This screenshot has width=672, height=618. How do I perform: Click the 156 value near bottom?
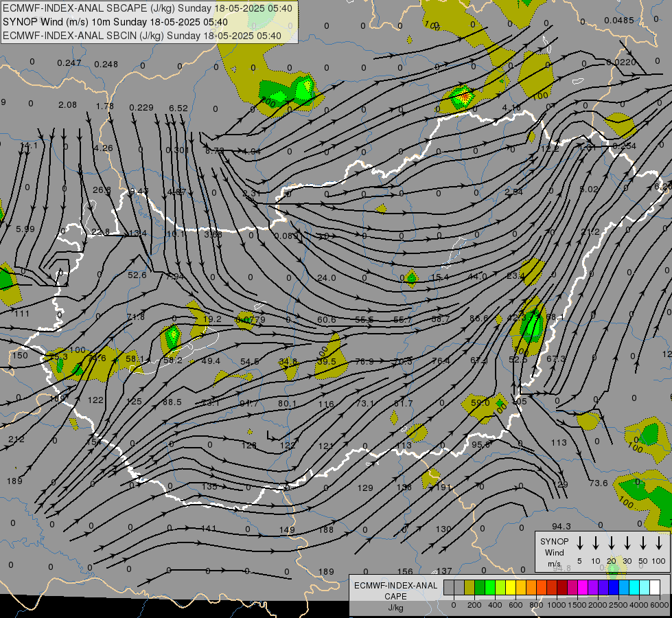coord(405,571)
